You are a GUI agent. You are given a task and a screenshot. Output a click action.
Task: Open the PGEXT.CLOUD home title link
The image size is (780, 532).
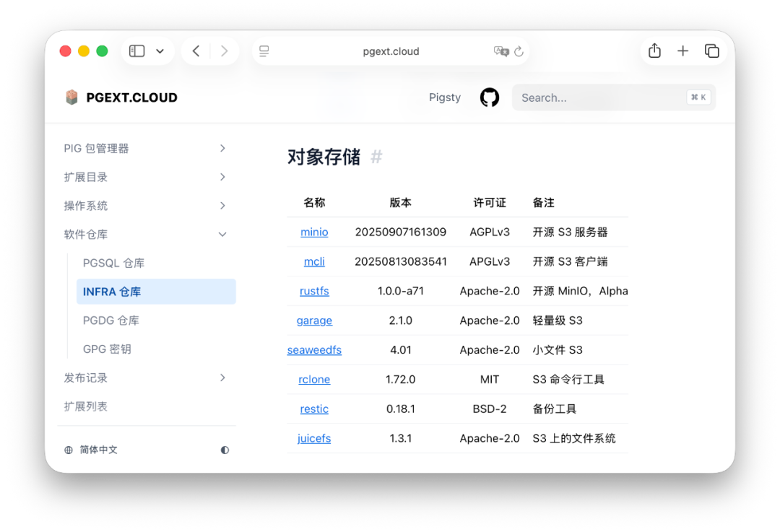tap(132, 97)
